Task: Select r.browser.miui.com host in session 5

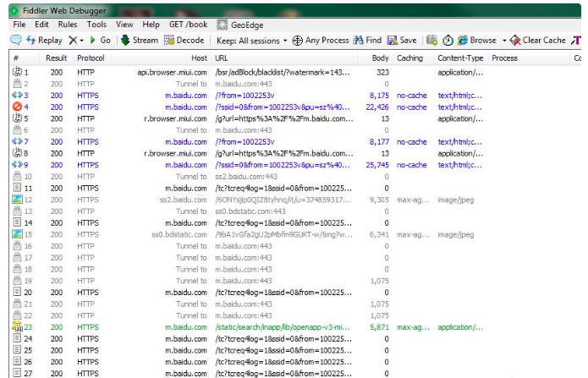Action: (175, 118)
